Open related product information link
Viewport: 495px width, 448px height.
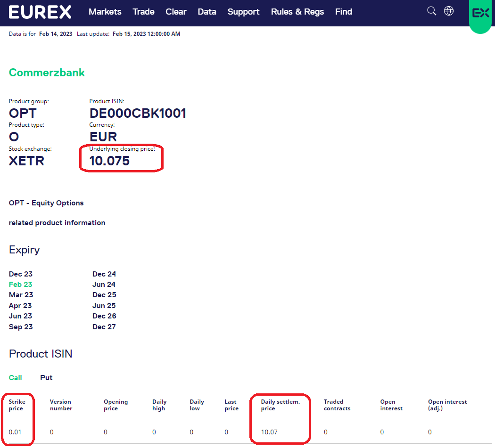pyautogui.click(x=57, y=223)
